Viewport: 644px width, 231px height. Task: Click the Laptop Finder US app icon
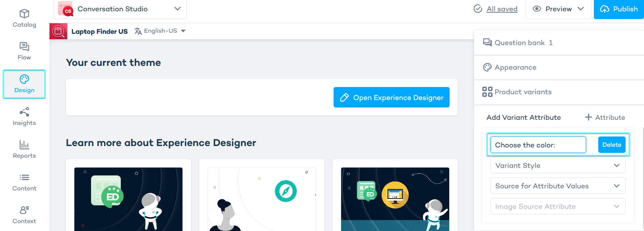click(x=58, y=31)
